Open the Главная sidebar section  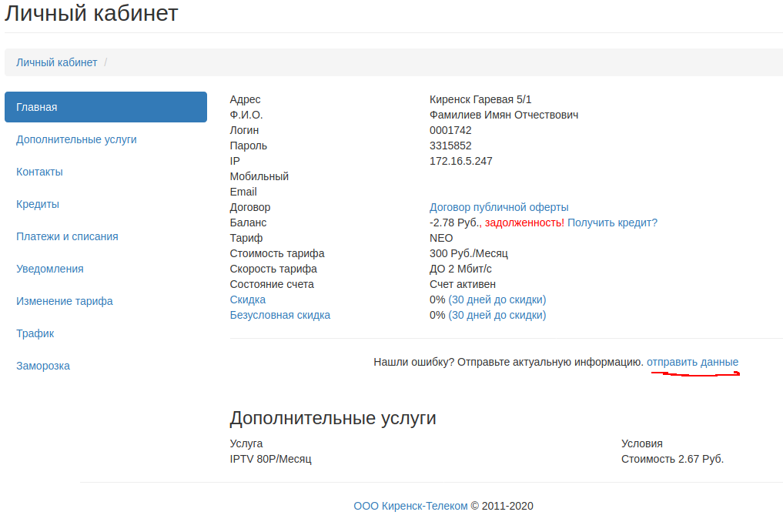pos(105,107)
